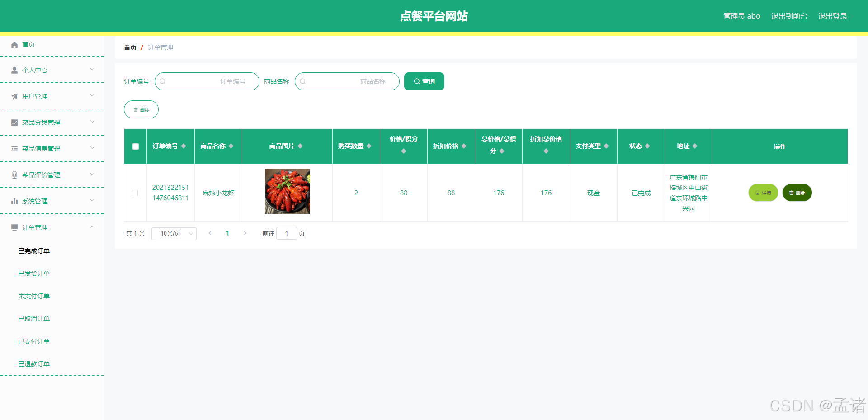Viewport: 868px width, 420px height.
Task: Click the 查询 search button
Action: click(424, 81)
